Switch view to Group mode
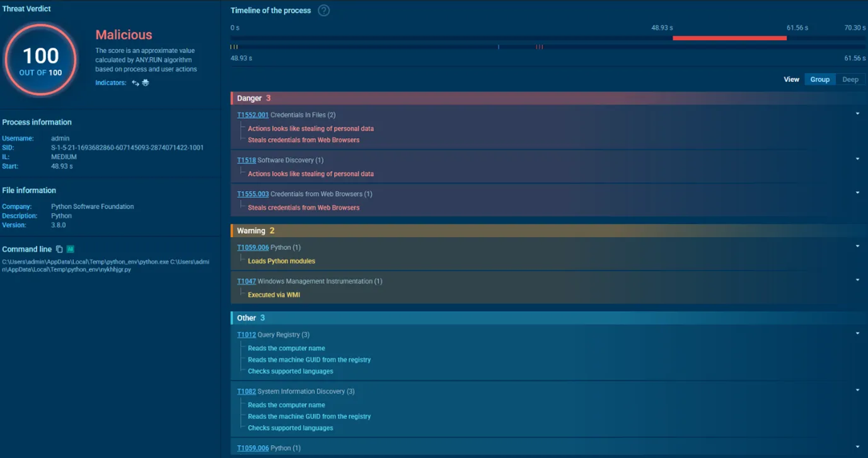Viewport: 868px width, 458px height. pos(819,79)
